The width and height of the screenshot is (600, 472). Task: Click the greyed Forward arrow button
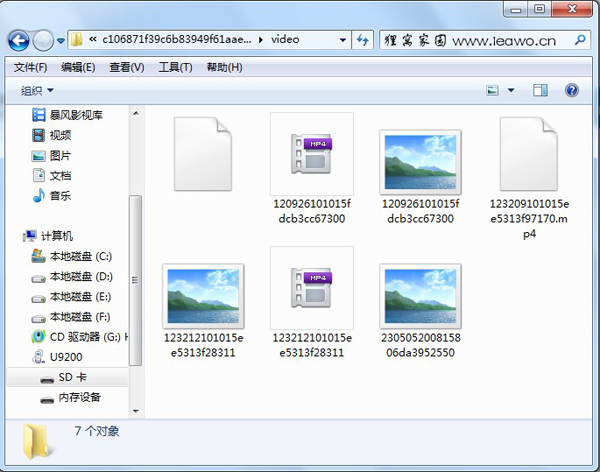pos(43,40)
